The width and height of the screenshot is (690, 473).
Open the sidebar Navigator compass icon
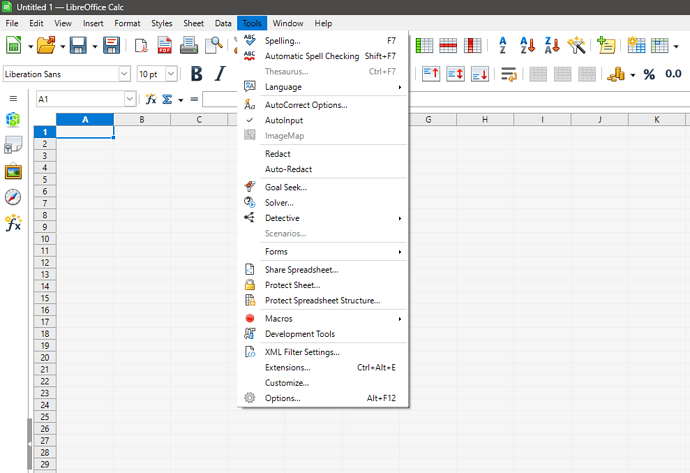click(x=13, y=197)
